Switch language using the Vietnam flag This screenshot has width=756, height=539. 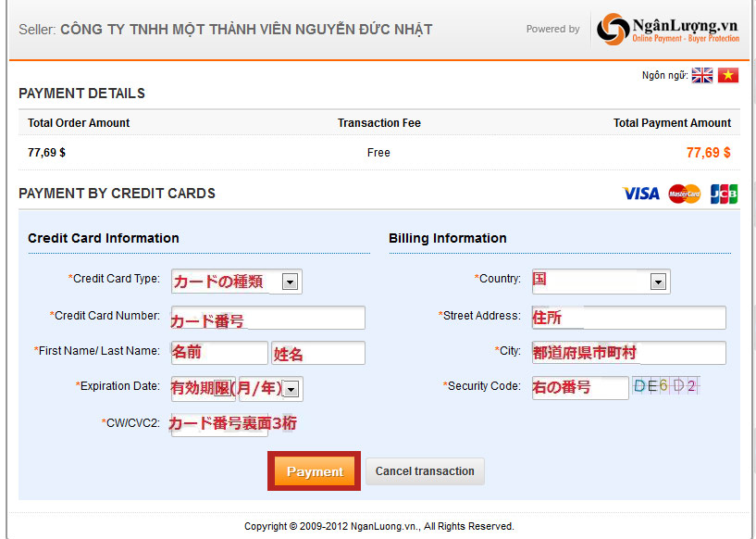728,76
